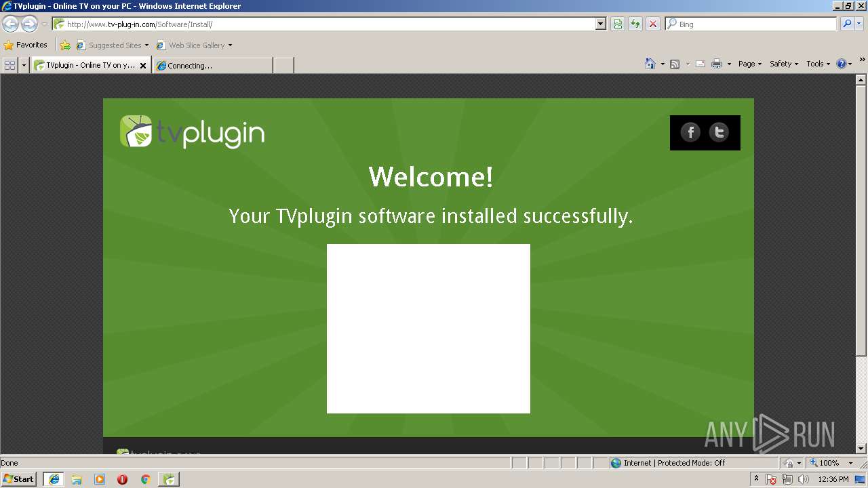Click the network tray icon
Viewport: 868px width, 488px height.
787,479
